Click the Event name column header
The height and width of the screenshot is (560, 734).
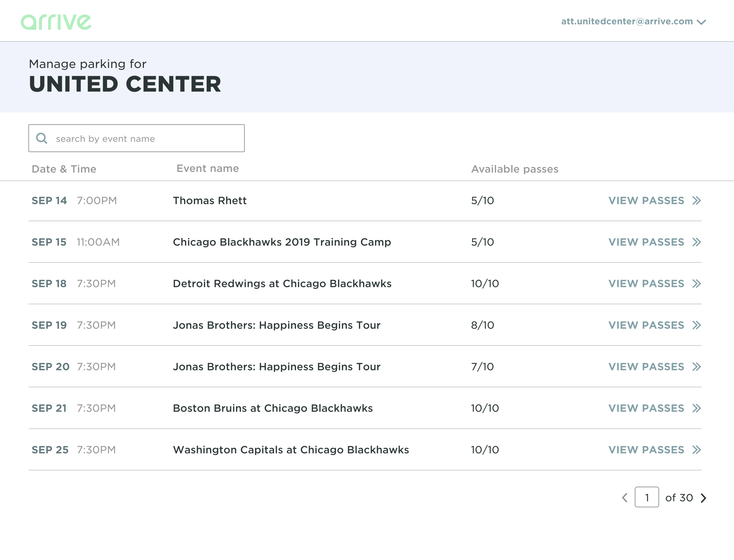coord(208,168)
